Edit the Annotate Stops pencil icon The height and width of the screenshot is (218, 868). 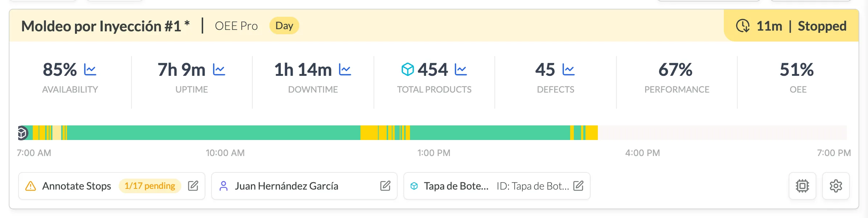pos(193,186)
